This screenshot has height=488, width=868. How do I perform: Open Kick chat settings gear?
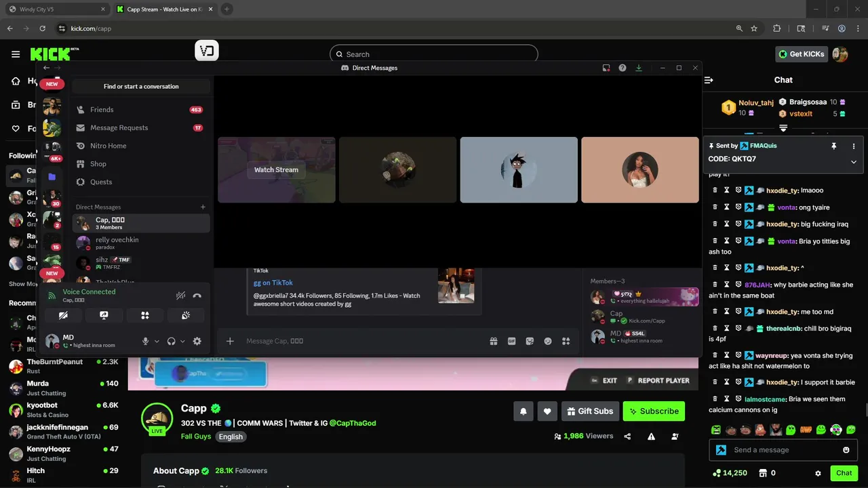click(818, 473)
